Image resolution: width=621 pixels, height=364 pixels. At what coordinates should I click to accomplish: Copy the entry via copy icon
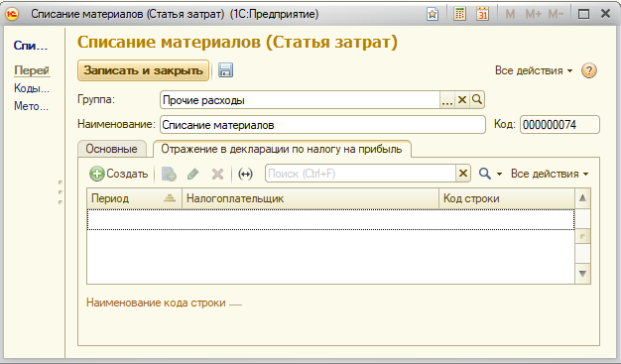point(169,174)
